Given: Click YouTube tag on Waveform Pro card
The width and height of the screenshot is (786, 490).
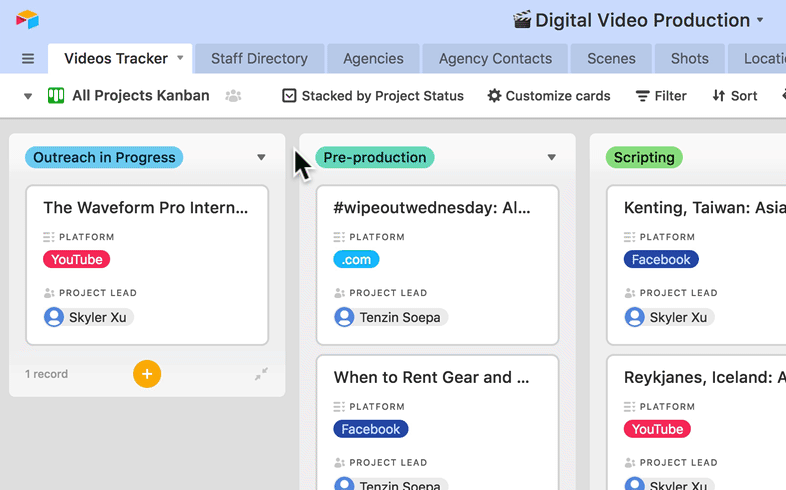Looking at the screenshot, I should coord(77,260).
